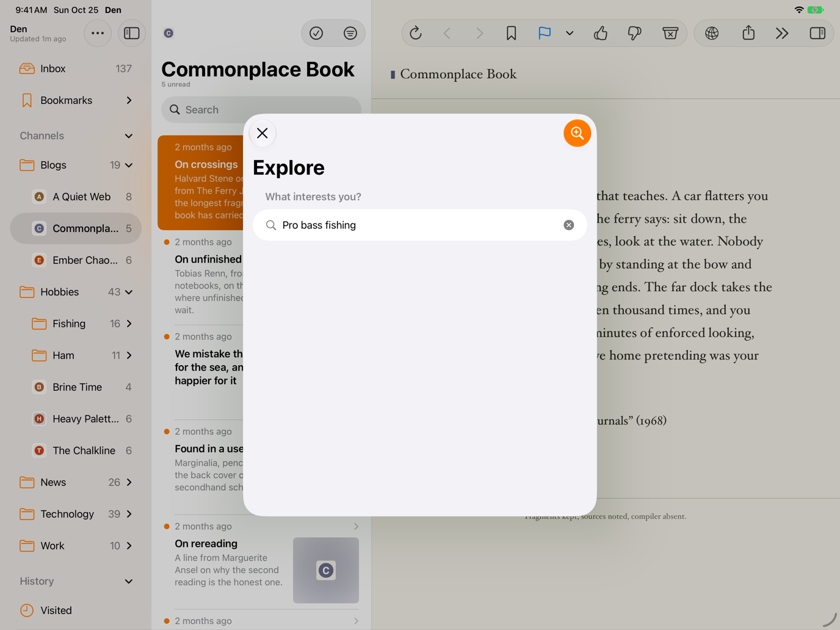Viewport: 840px width, 630px height.
Task: Select the A Quiet Web feed
Action: pos(76,197)
